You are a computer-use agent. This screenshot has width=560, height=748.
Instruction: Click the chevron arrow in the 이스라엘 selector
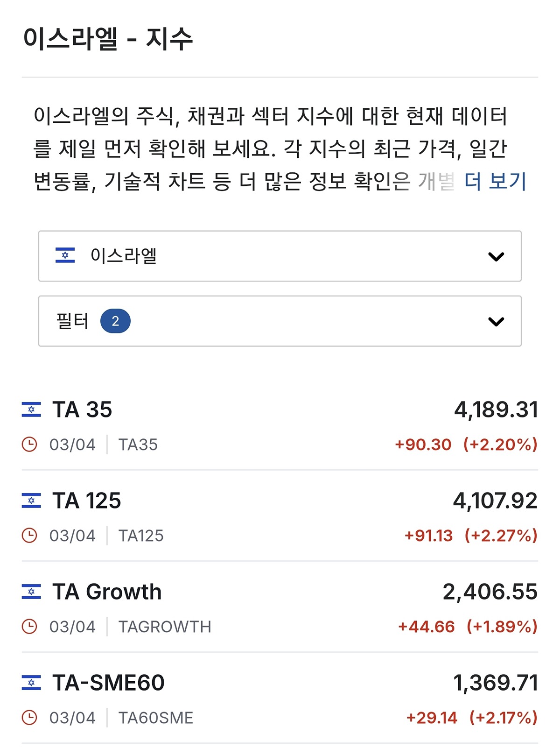(x=496, y=256)
